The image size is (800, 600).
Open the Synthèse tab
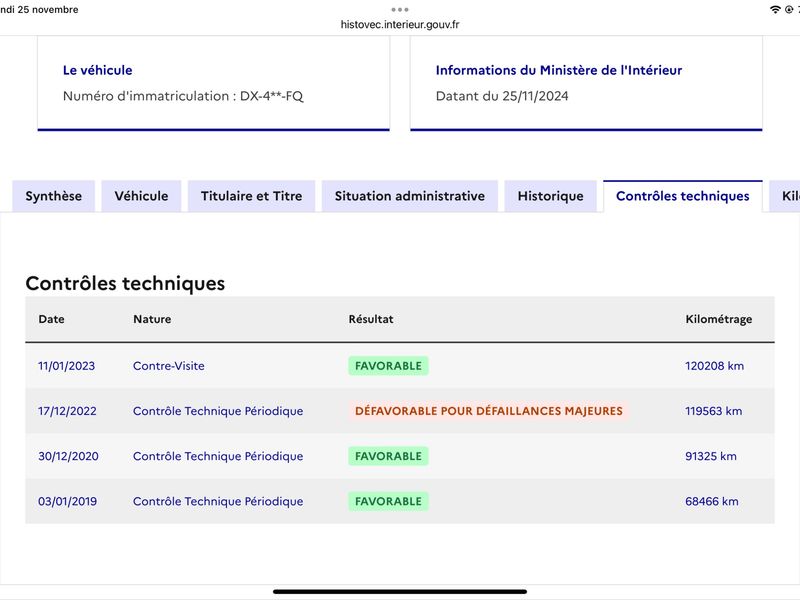54,196
